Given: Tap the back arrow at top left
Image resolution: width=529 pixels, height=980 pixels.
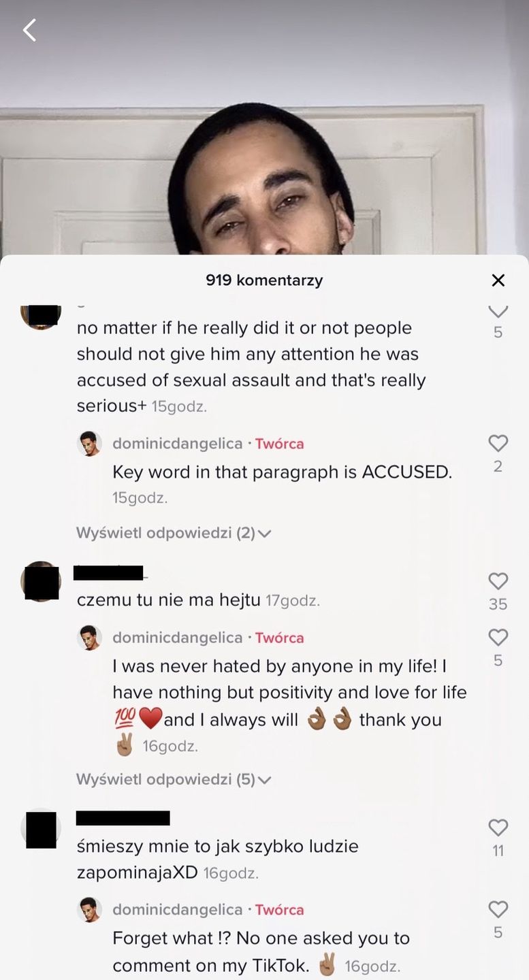Looking at the screenshot, I should coord(29,30).
